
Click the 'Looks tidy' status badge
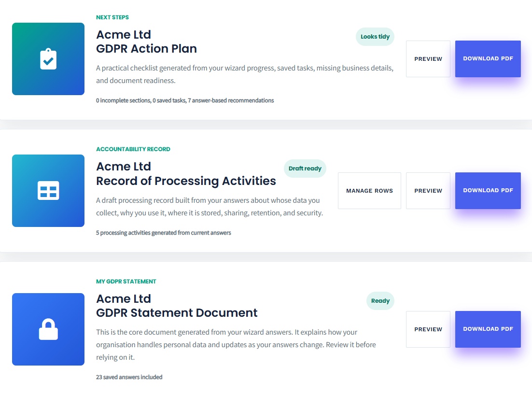375,37
